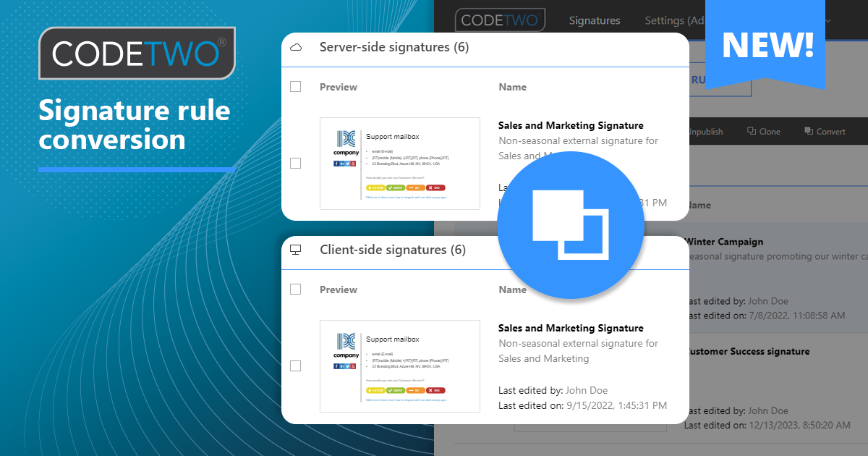
Task: Click the cloud icon beside Server-side signatures
Action: pyautogui.click(x=297, y=46)
